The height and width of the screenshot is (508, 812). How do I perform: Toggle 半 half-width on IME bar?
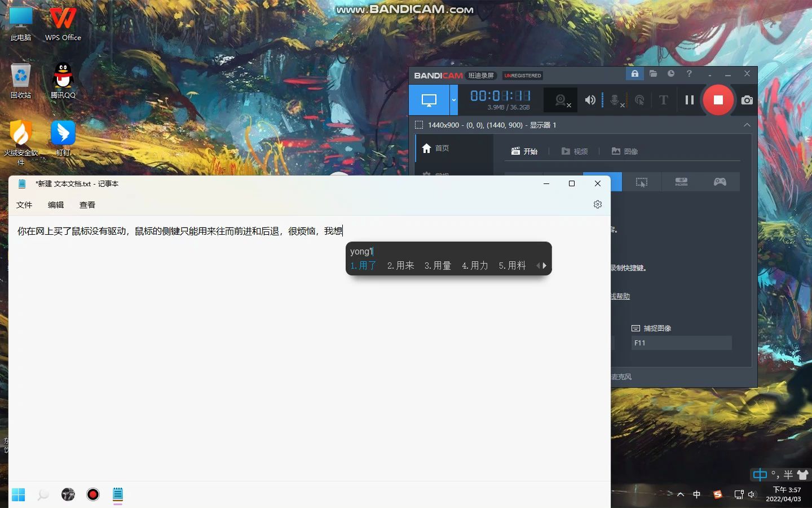tap(788, 475)
